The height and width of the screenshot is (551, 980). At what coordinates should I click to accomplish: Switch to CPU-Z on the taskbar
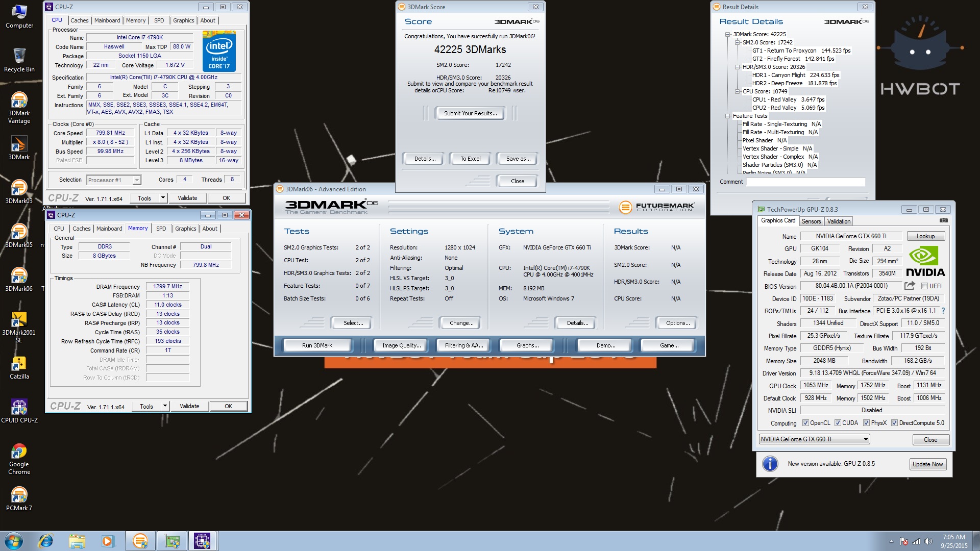click(x=203, y=541)
